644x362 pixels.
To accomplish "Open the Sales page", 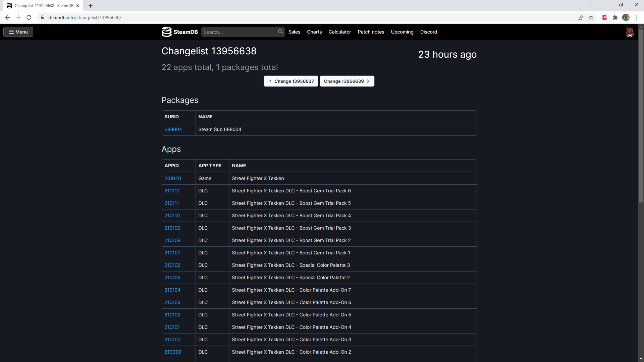I will (x=294, y=32).
